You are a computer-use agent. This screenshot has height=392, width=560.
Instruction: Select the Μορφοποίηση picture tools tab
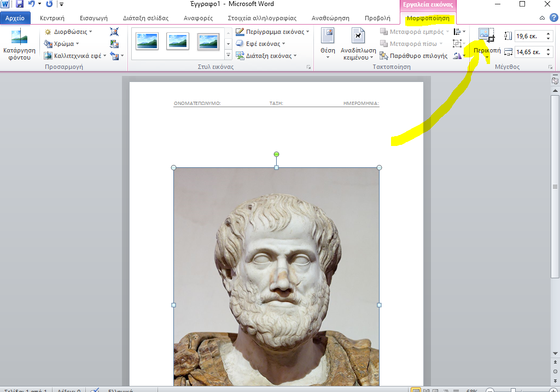point(428,18)
